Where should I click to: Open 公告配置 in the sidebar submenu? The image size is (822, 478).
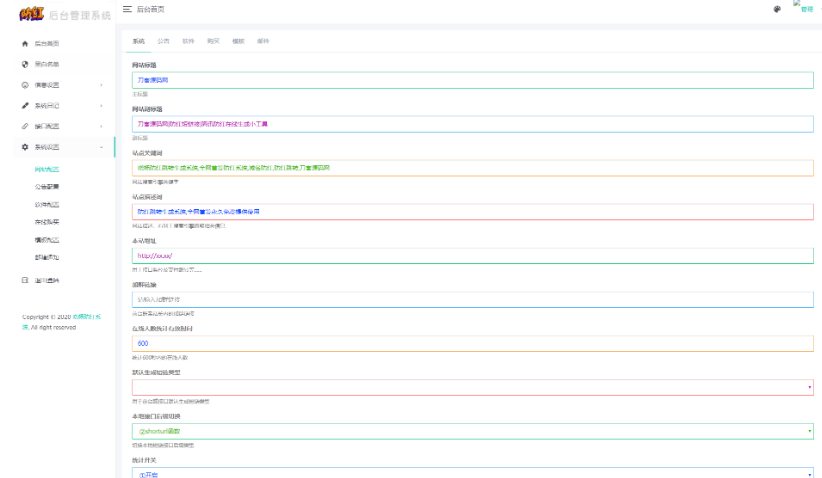47,186
